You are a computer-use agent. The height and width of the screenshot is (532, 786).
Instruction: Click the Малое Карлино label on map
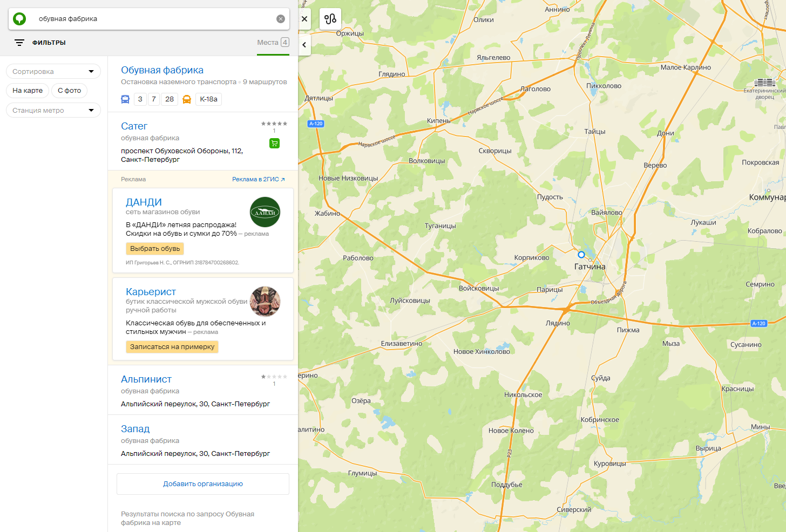tap(686, 67)
